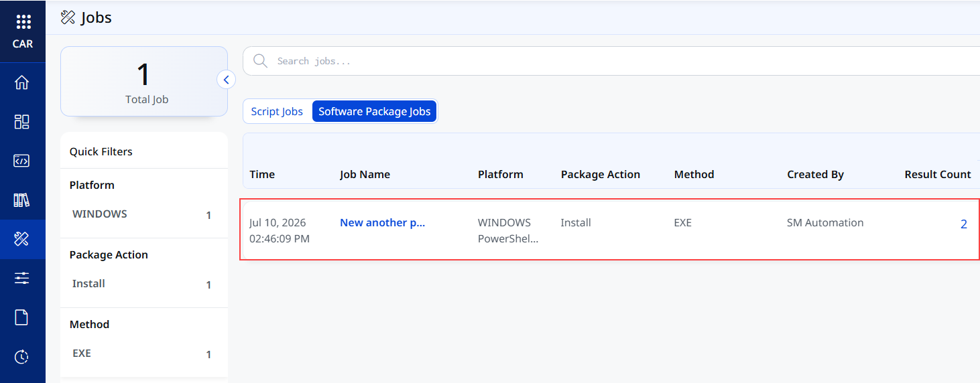Select the Jobs tools icon in sidebar
This screenshot has width=980, height=383.
[22, 239]
